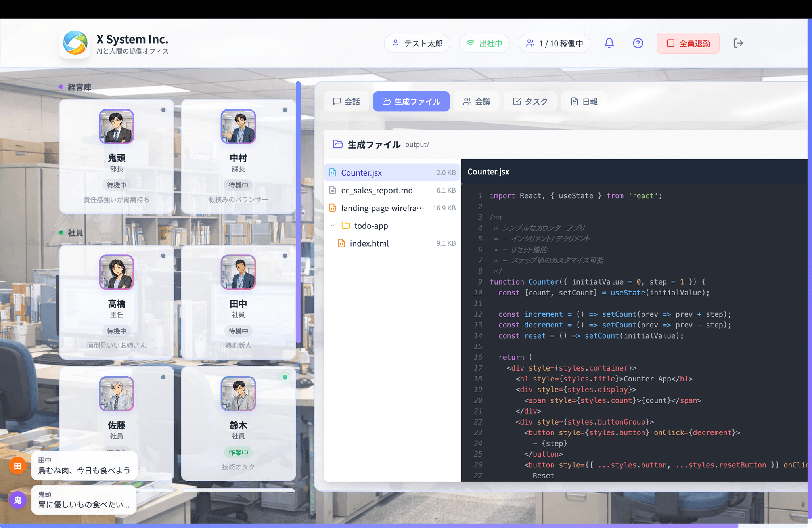Select 鈴木 employee avatar card
Image resolution: width=812 pixels, height=528 pixels.
[238, 394]
